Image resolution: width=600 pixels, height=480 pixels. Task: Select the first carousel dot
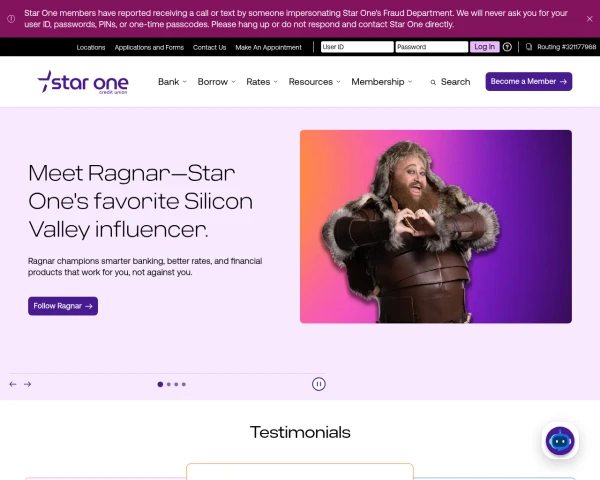pyautogui.click(x=160, y=384)
